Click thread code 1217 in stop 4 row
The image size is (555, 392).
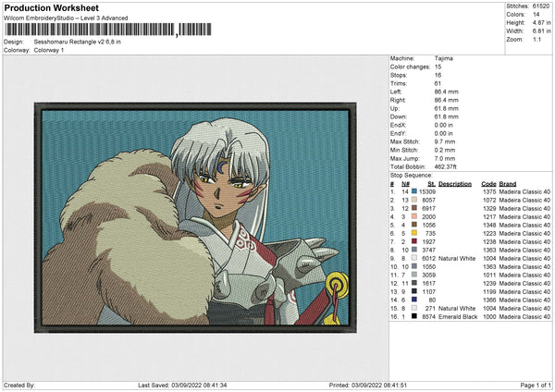pyautogui.click(x=489, y=216)
